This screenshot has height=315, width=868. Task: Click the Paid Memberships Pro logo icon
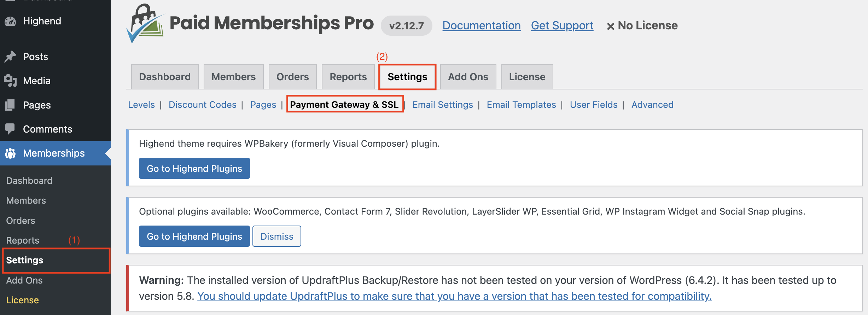click(145, 23)
